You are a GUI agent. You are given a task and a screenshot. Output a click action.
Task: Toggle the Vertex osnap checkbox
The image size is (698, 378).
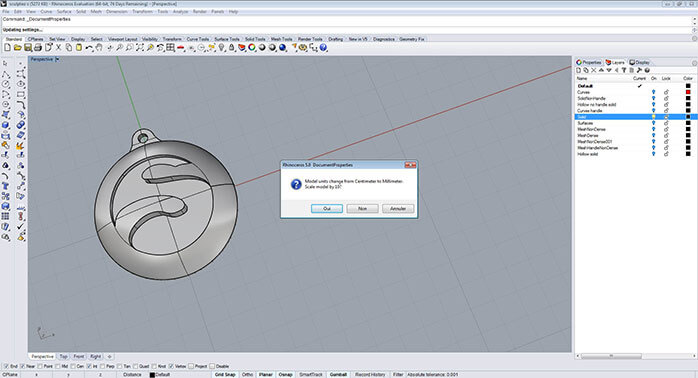coord(171,366)
